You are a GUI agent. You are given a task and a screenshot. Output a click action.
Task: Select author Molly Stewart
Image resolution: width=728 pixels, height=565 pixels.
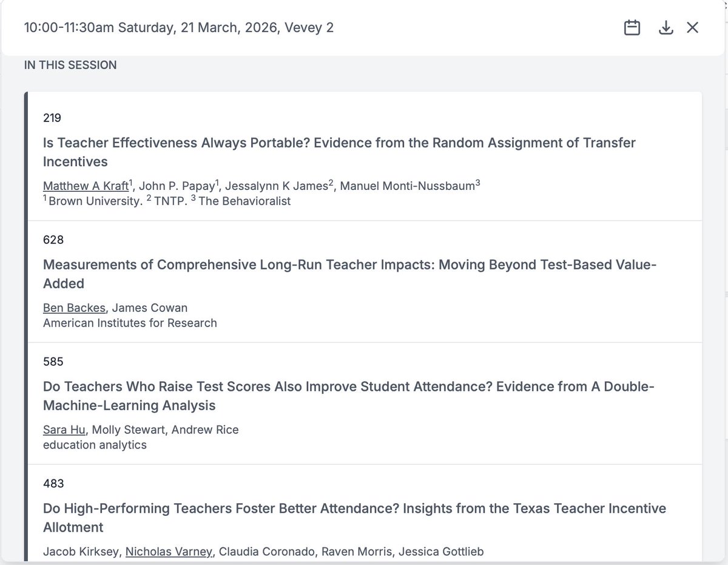pos(130,430)
